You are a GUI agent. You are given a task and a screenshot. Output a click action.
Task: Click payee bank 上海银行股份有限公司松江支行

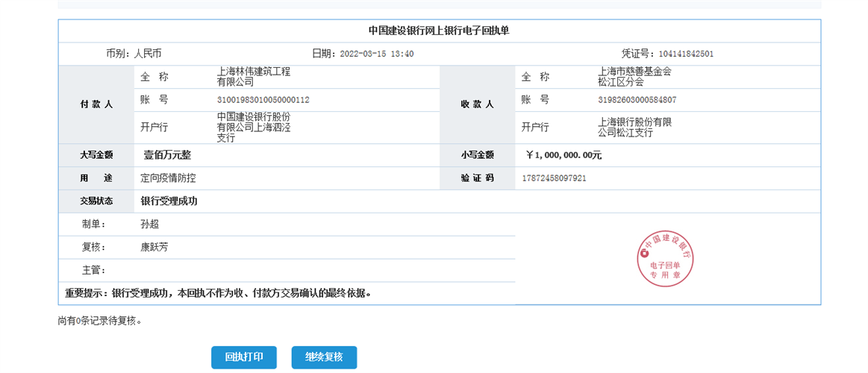pyautogui.click(x=634, y=128)
